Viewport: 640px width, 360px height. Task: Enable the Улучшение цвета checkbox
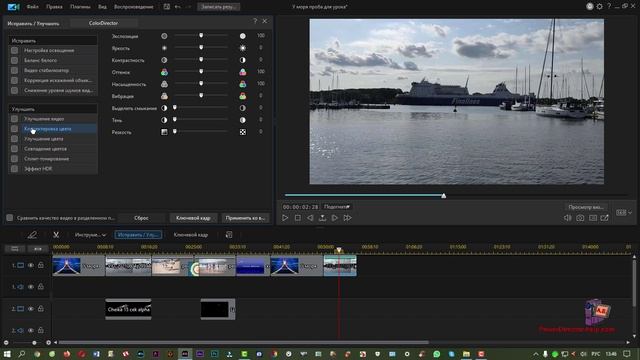(x=15, y=139)
